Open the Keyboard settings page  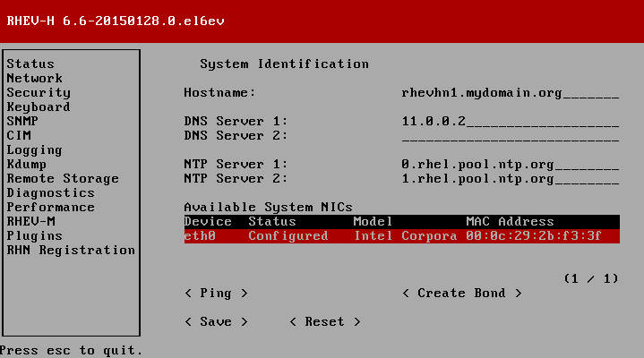click(x=39, y=107)
